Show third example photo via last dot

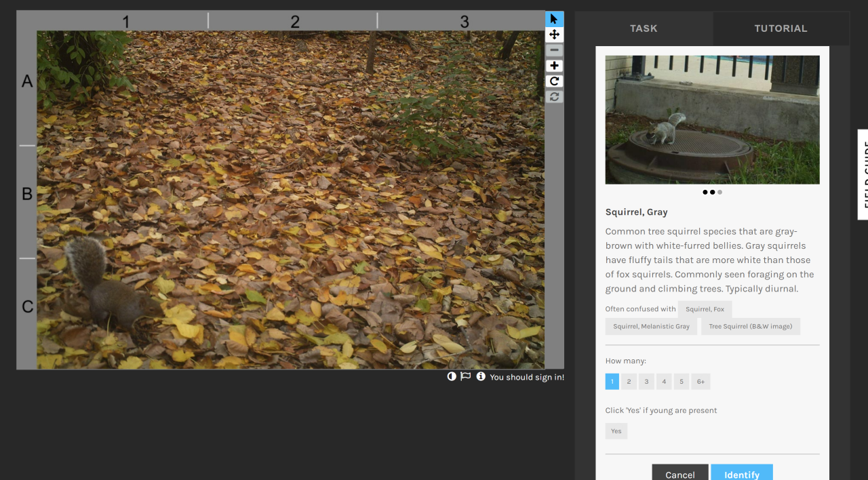719,193
